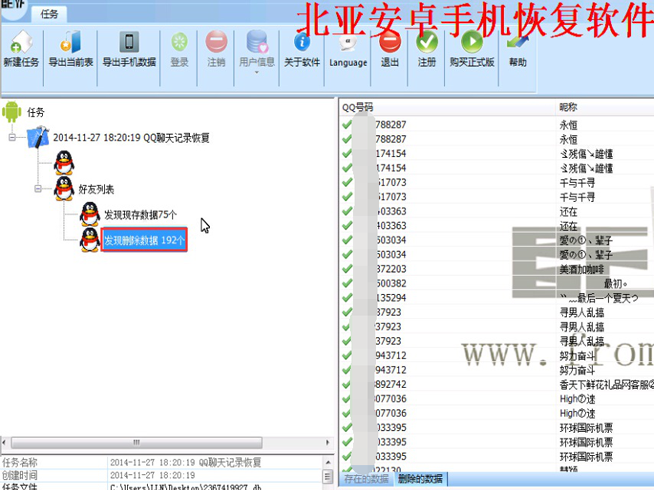Toggle the check mark on the 美酒加咖啡 row
Screen dimensions: 654x490
[347, 269]
